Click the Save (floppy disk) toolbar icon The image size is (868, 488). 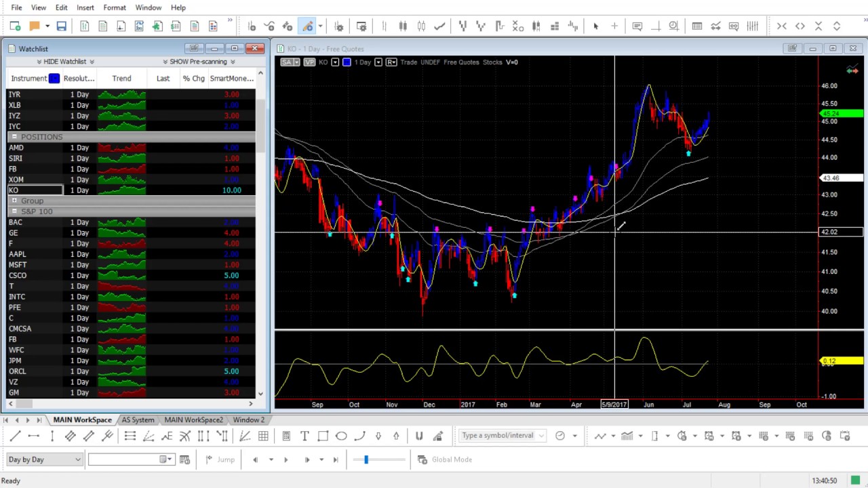[61, 26]
